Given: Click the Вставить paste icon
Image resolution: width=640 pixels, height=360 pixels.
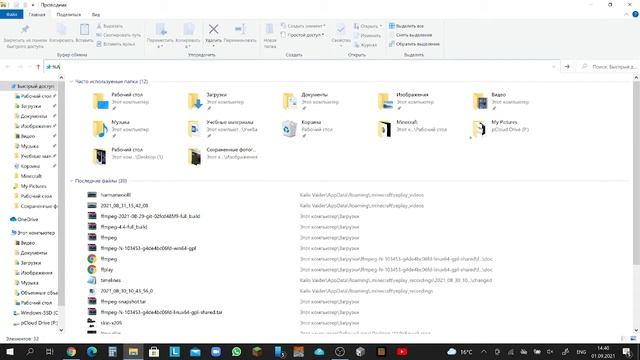Looking at the screenshot, I should coord(84,29).
